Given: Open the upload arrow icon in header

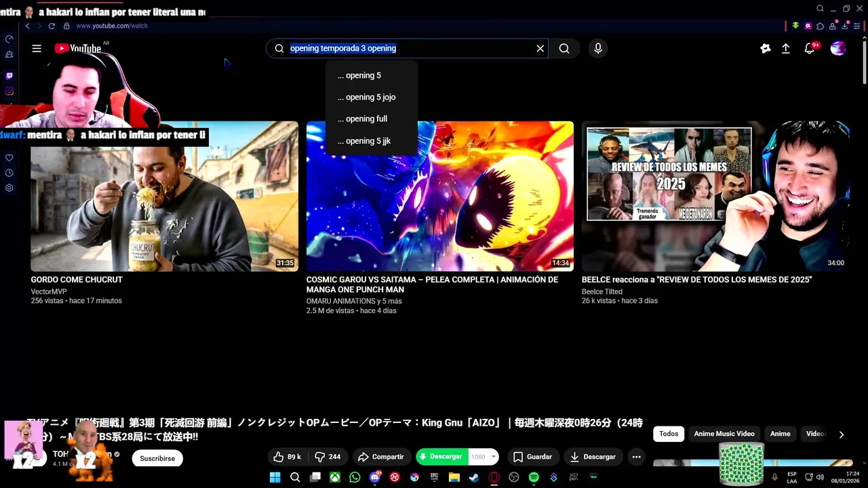Looking at the screenshot, I should click(785, 48).
